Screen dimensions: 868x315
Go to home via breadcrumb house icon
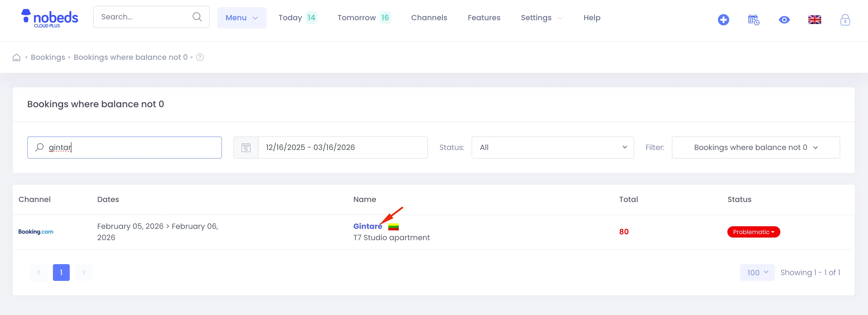point(16,57)
